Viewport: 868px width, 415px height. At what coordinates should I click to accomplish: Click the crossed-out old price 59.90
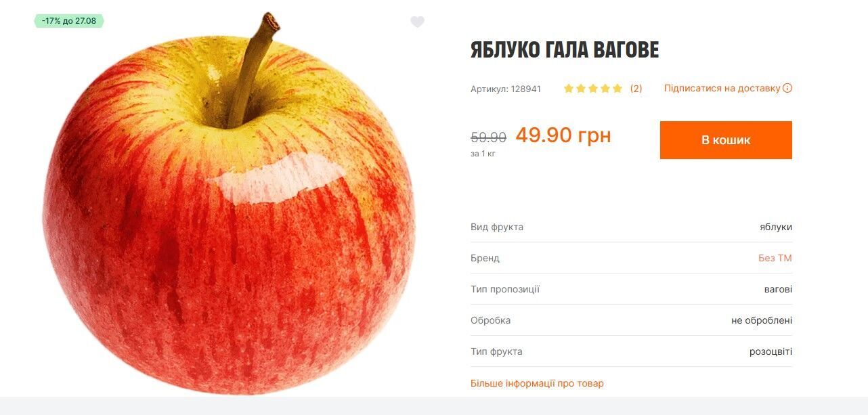coord(488,137)
